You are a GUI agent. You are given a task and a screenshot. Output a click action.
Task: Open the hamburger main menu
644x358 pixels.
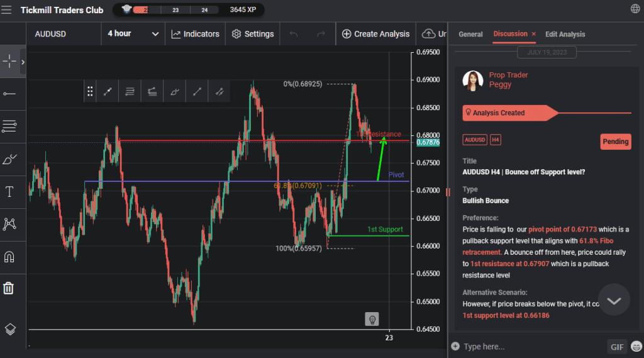point(7,9)
